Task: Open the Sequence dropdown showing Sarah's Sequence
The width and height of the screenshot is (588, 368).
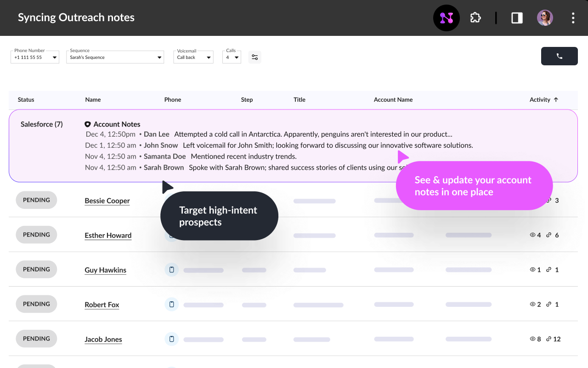Action: (x=115, y=57)
